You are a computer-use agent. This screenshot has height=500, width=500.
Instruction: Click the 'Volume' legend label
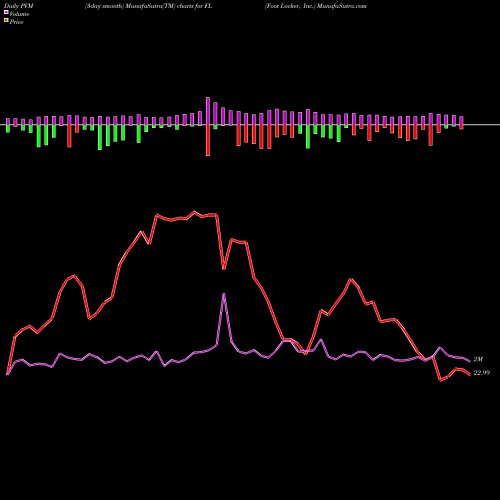[19, 14]
